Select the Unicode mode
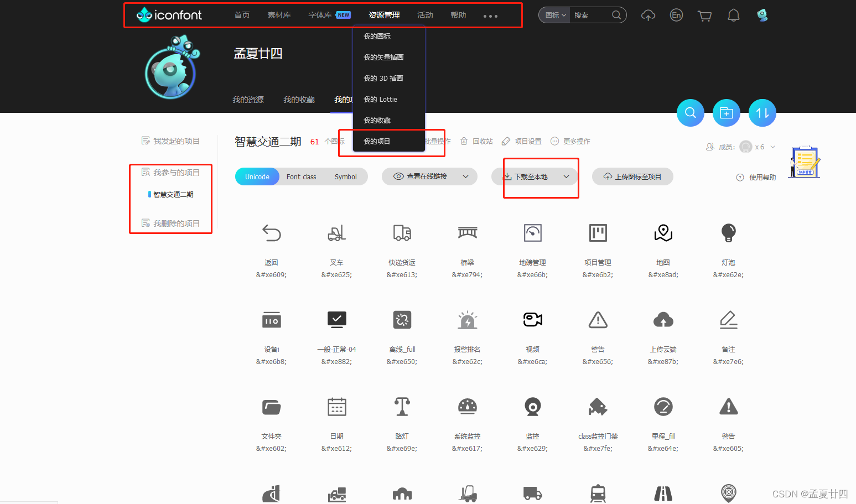856x504 pixels. [x=257, y=176]
